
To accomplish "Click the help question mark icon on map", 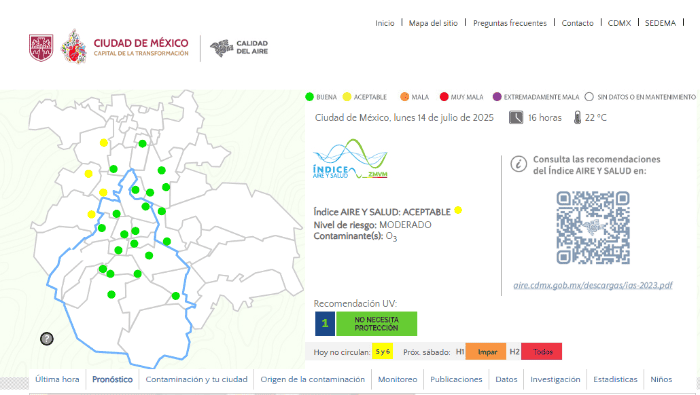I will [x=47, y=339].
